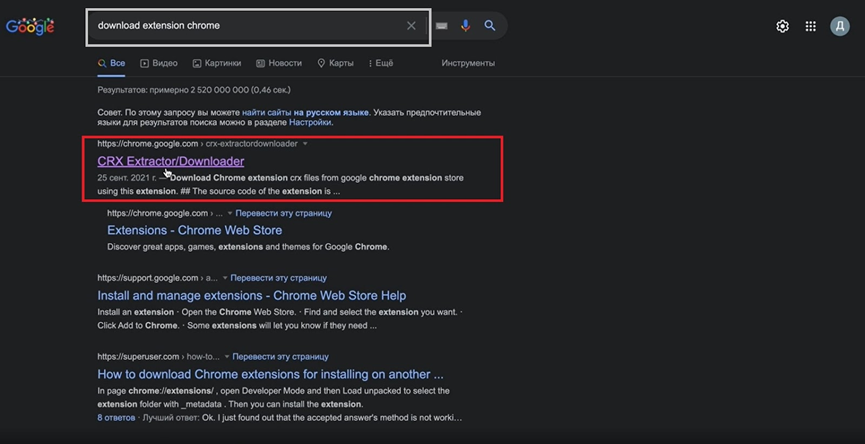Image resolution: width=865 pixels, height=444 pixels.
Task: Open Google settings gear icon
Action: [782, 26]
